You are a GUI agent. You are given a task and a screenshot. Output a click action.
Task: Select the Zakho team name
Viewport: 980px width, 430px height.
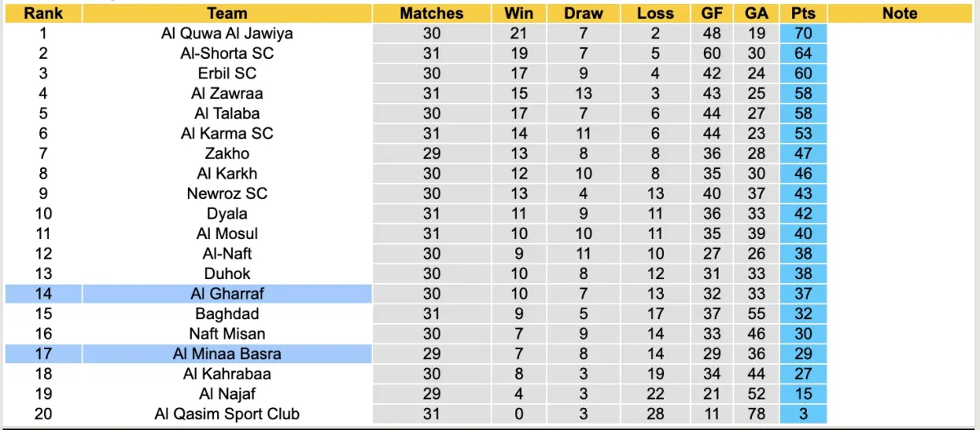[x=227, y=153]
